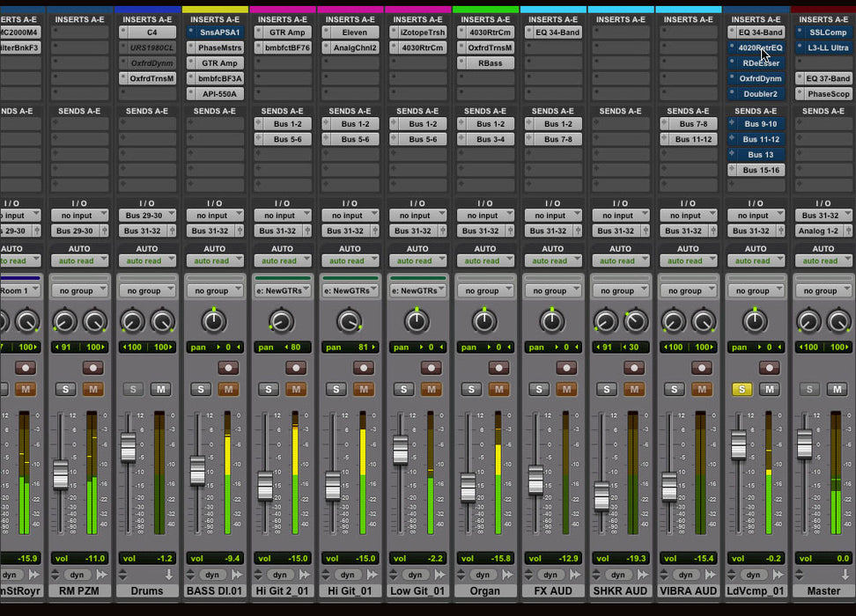Record-arm the FX AUD track
This screenshot has width=856, height=616.
coord(566,368)
